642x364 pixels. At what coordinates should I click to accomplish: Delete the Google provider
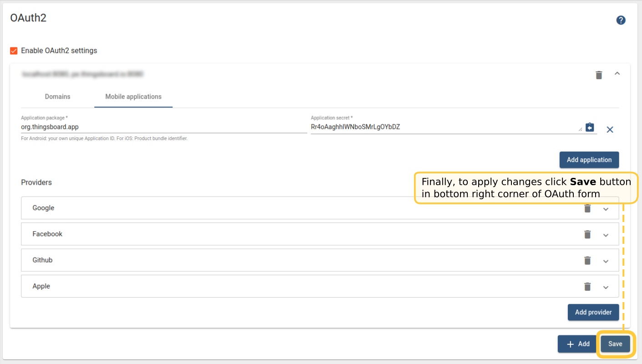(587, 208)
